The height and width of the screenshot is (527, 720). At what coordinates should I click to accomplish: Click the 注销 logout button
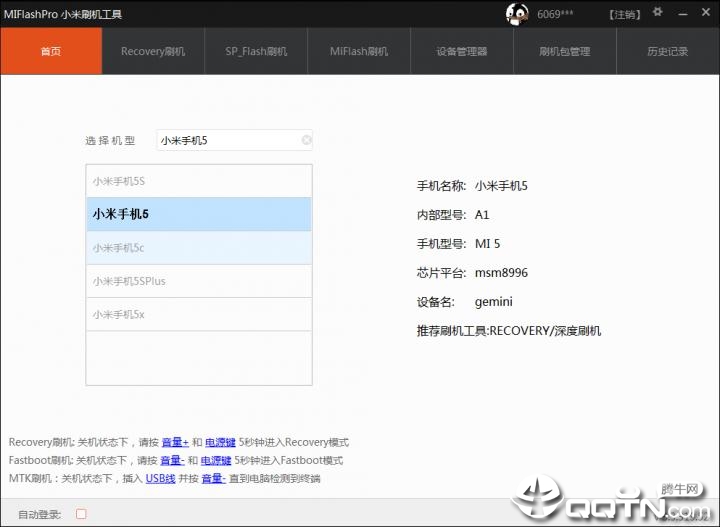pos(624,15)
